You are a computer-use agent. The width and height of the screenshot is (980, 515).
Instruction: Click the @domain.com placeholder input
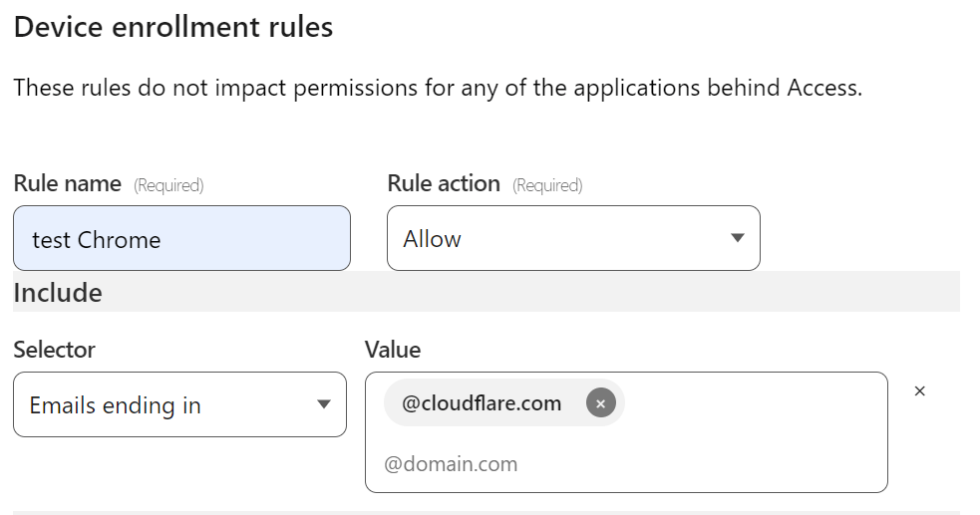click(x=451, y=464)
